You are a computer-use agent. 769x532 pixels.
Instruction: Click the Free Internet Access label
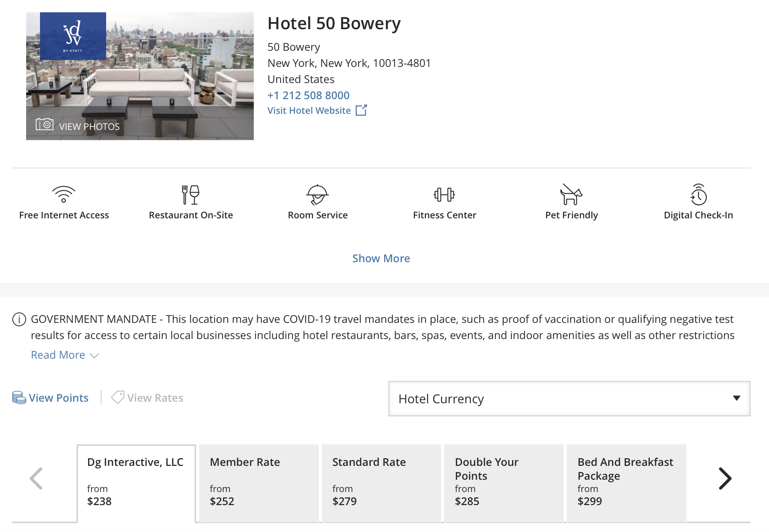pos(64,215)
